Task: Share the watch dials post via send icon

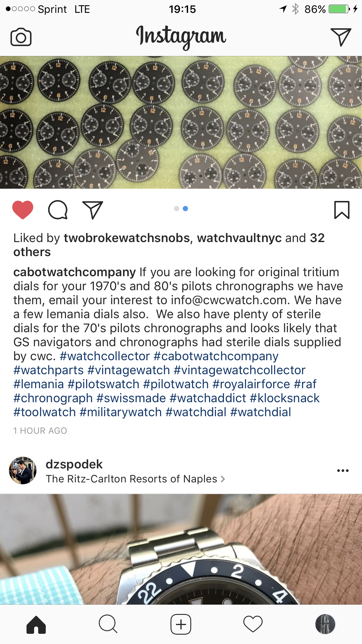Action: click(93, 210)
